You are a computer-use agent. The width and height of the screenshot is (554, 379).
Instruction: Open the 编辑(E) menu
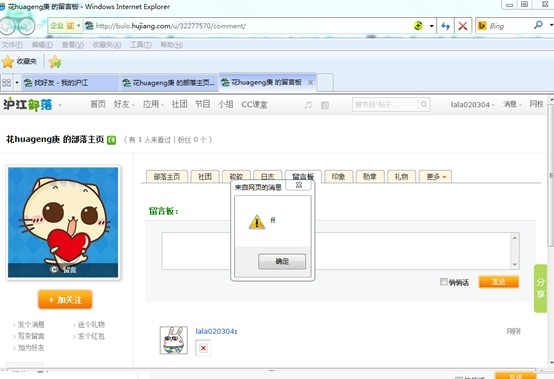42,45
